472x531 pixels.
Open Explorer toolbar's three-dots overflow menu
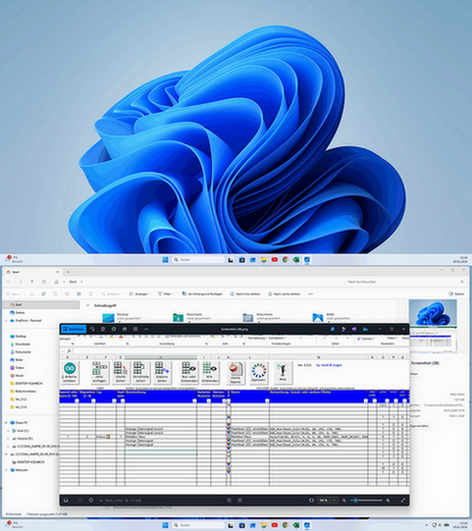pos(310,294)
